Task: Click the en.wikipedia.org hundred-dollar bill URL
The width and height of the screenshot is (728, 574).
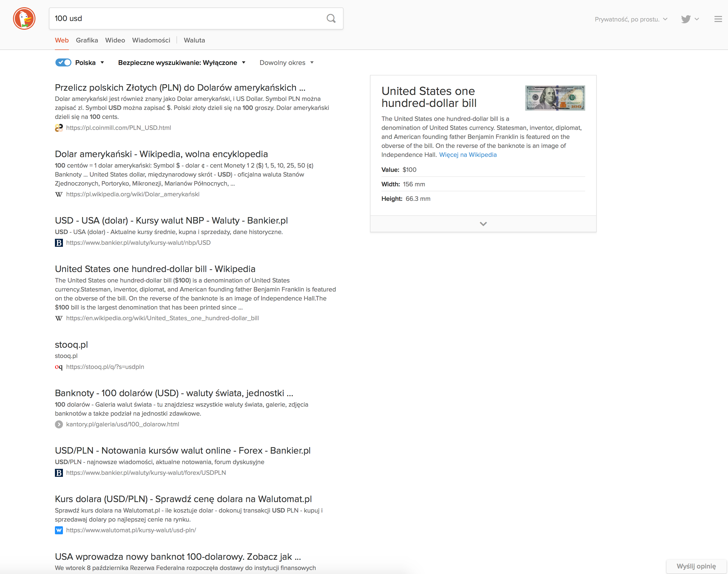Action: coord(162,318)
